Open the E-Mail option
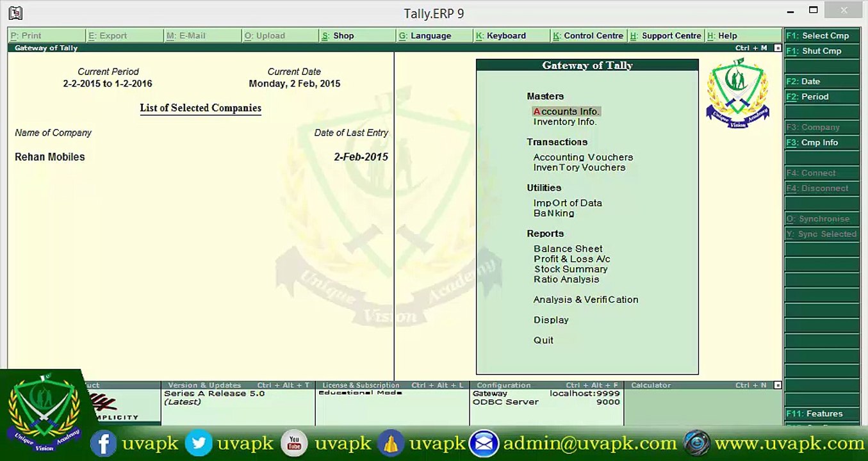The width and height of the screenshot is (868, 461). pyautogui.click(x=202, y=36)
